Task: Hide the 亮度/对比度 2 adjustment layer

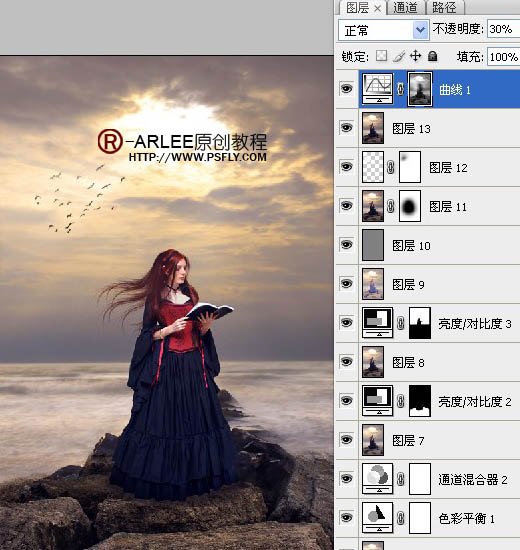Action: [346, 400]
